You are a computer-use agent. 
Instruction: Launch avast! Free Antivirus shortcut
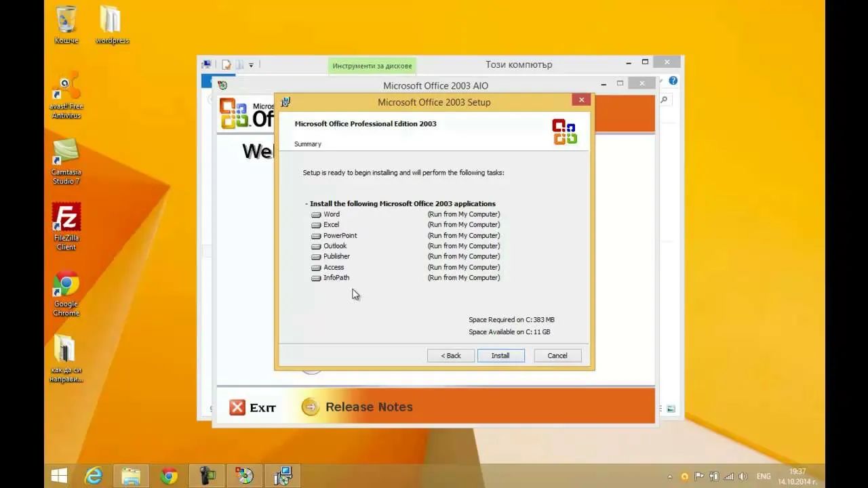[66, 87]
